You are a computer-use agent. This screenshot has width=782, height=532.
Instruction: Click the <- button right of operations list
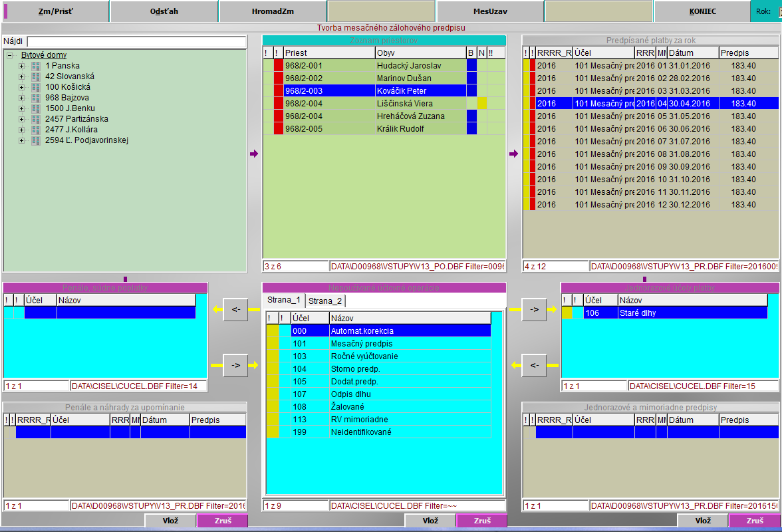click(534, 365)
